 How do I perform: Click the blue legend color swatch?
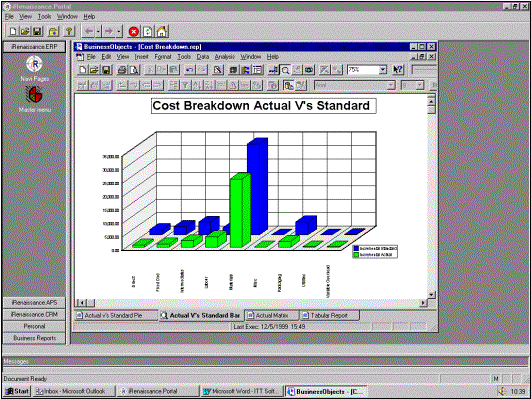[x=356, y=249]
